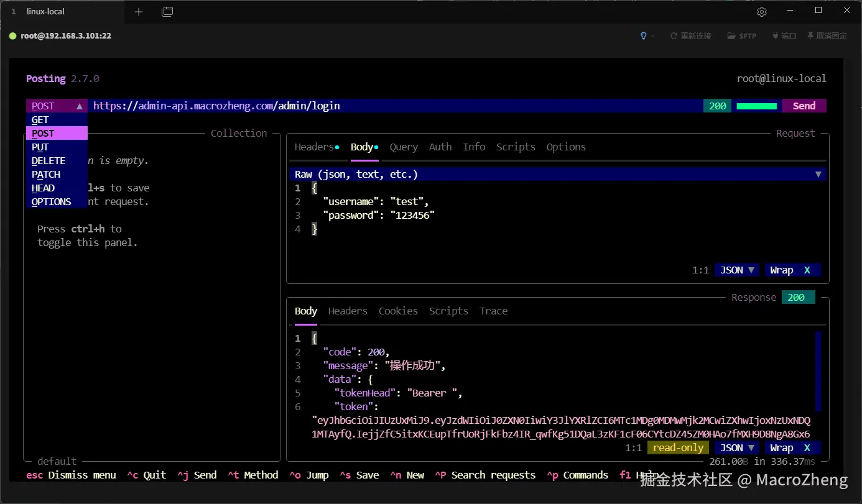The image size is (862, 504).
Task: Toggle the read-only indicator in response
Action: tap(678, 448)
